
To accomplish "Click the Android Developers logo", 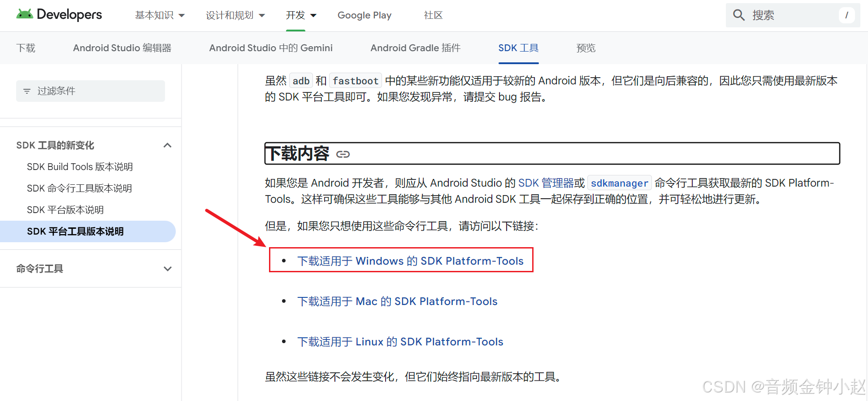I will tap(59, 15).
